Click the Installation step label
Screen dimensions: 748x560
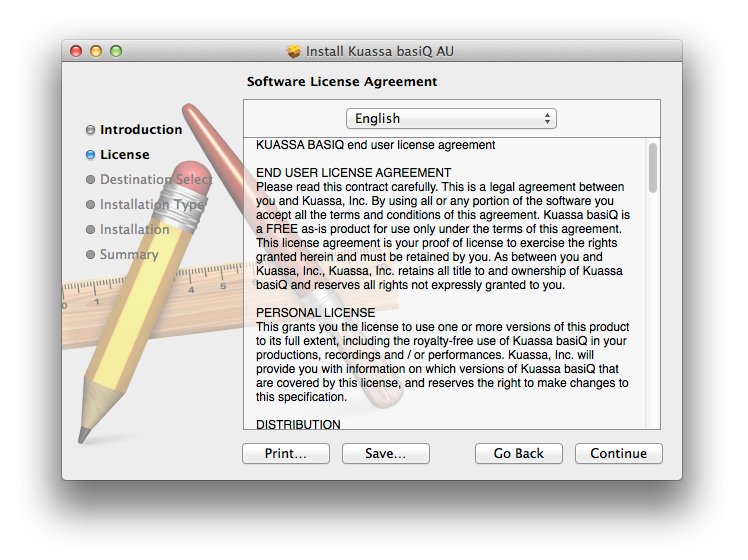tap(135, 229)
